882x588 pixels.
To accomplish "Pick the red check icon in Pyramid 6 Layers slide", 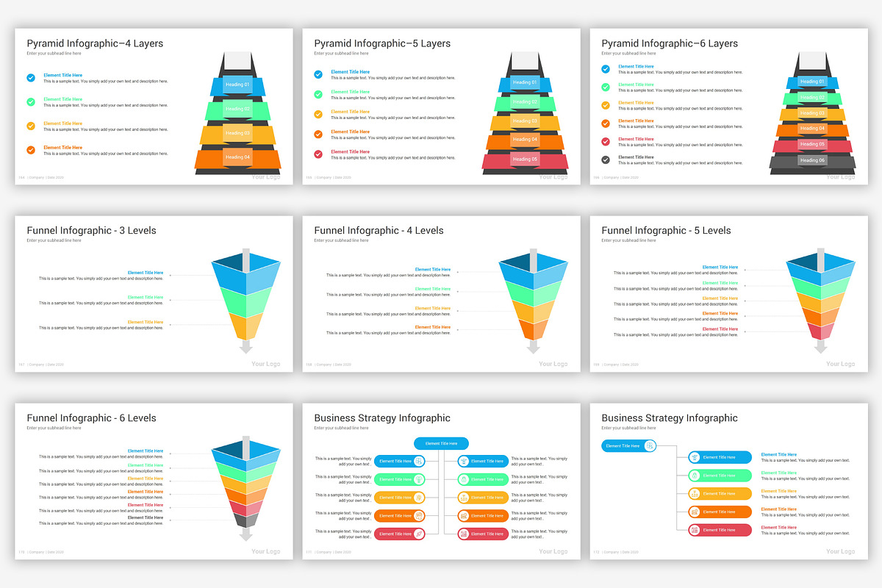I will 606,141.
